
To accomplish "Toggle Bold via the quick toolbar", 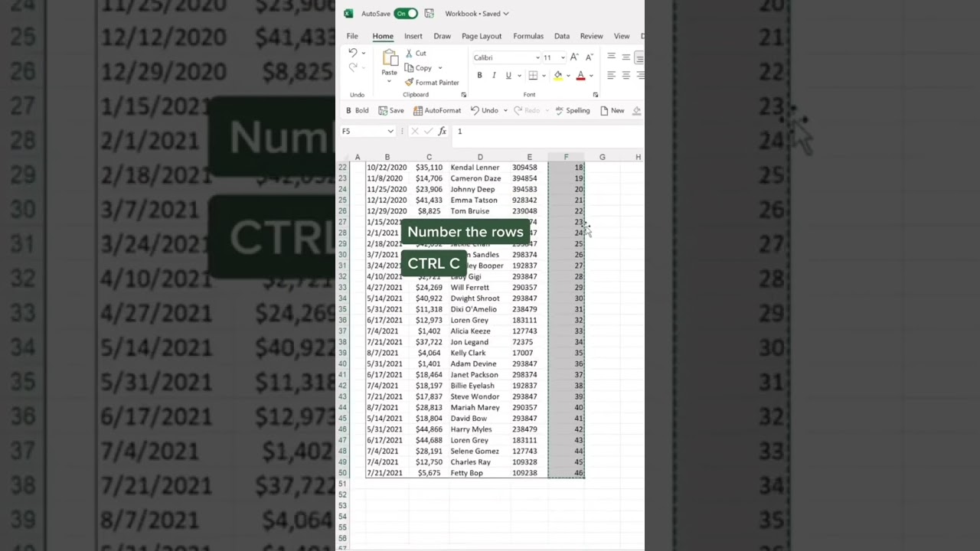I will tap(358, 110).
